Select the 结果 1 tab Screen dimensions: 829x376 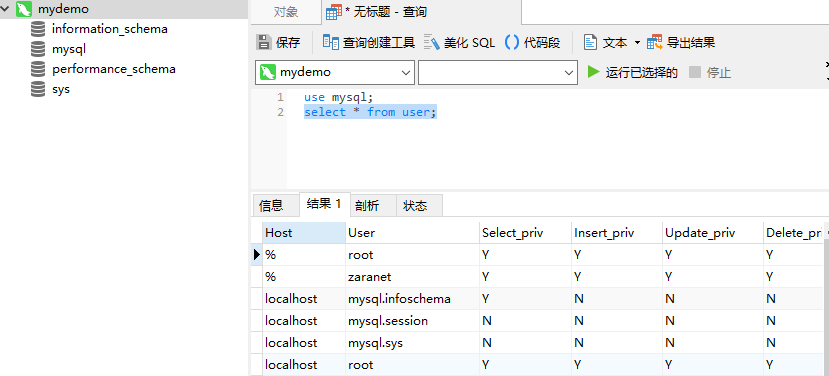(x=325, y=204)
